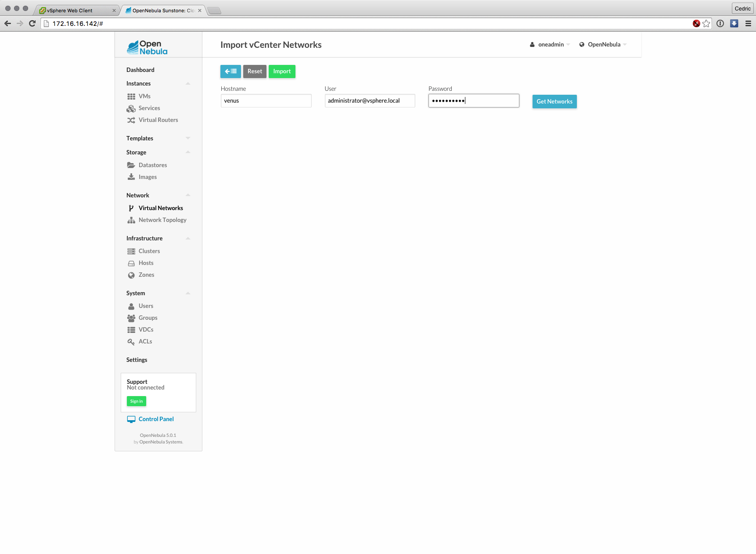The width and height of the screenshot is (756, 554).
Task: Open the oneadmin user dropdown
Action: (x=550, y=45)
